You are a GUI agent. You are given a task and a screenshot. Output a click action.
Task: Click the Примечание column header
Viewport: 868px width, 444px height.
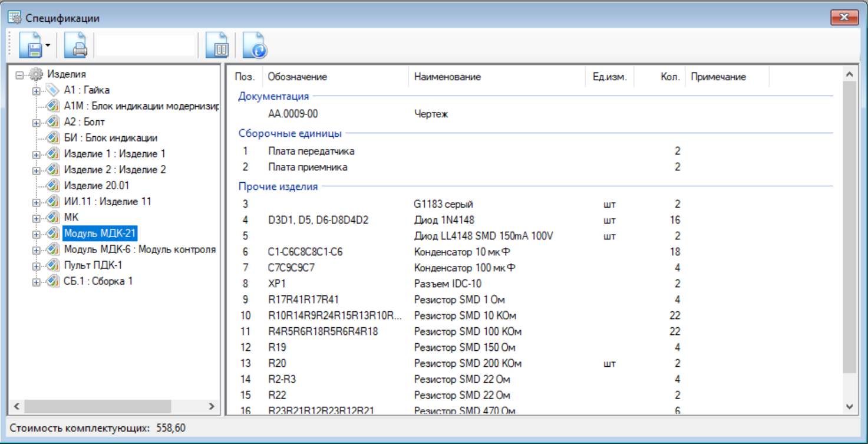coord(727,77)
